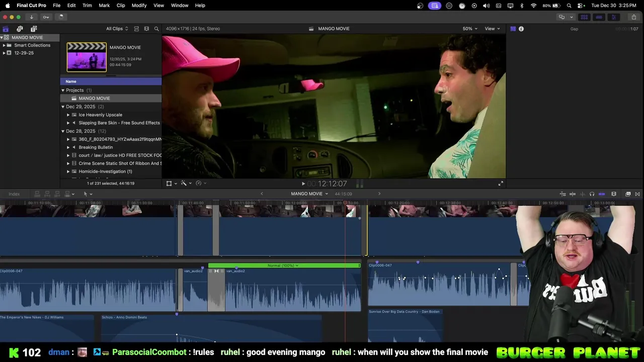Go forward in timeline history

point(379,194)
